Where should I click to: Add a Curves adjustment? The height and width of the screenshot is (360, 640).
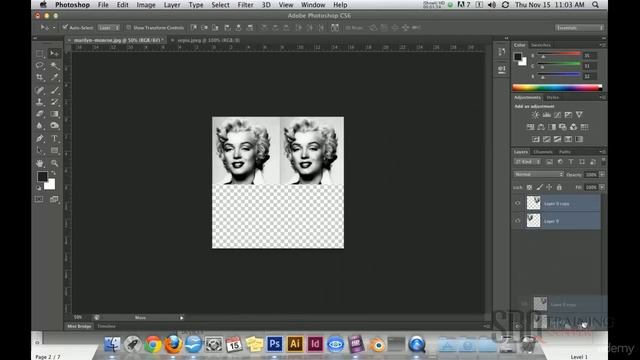[558, 115]
